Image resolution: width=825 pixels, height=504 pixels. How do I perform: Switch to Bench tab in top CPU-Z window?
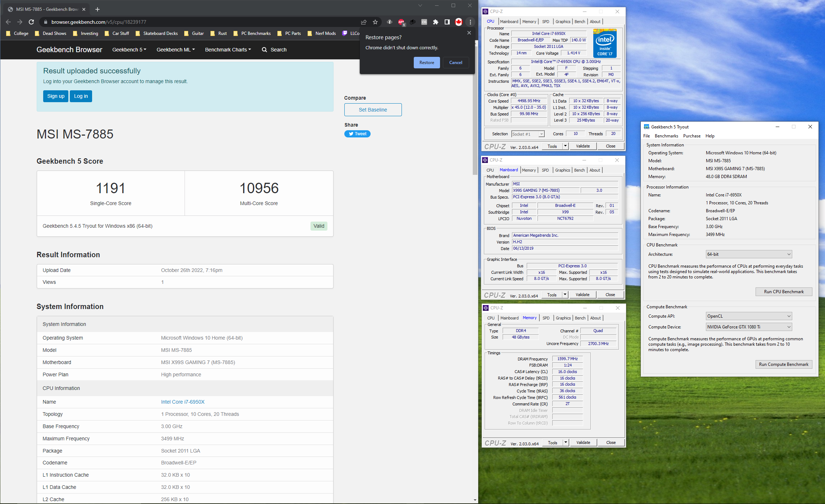[x=580, y=22]
